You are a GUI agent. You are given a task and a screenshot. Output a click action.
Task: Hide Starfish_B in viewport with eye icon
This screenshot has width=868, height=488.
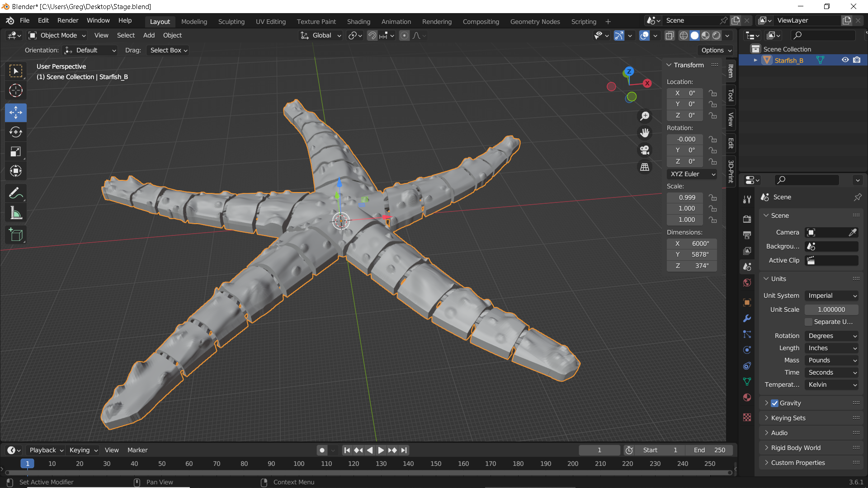click(845, 60)
